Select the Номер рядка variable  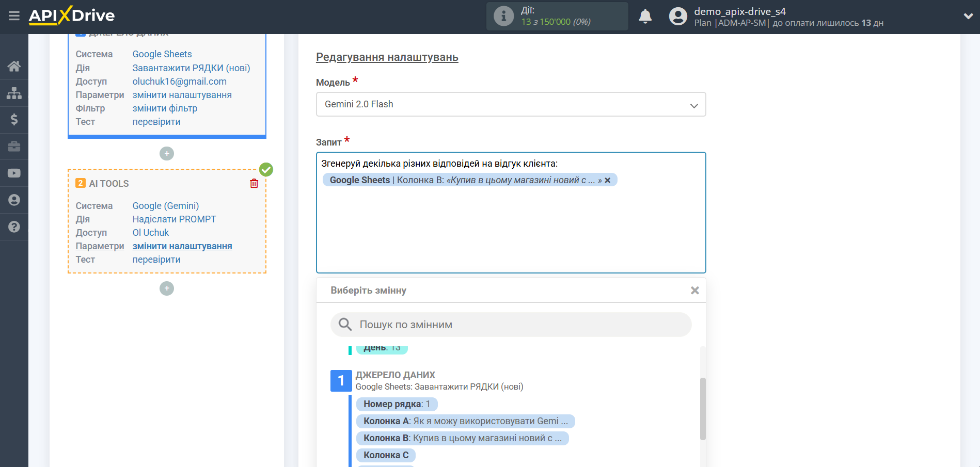pyautogui.click(x=396, y=404)
